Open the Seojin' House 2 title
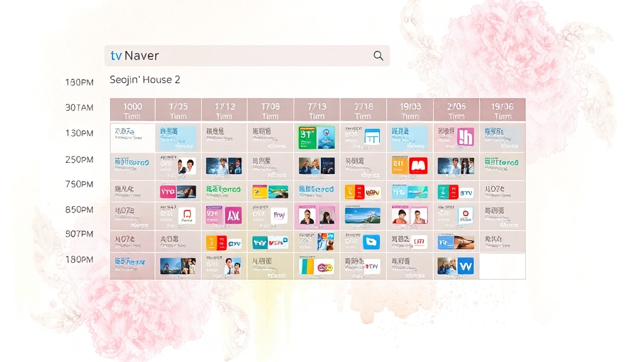The width and height of the screenshot is (644, 362). coord(145,80)
